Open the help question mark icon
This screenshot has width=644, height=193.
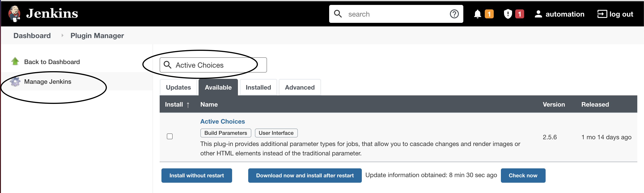coord(454,14)
